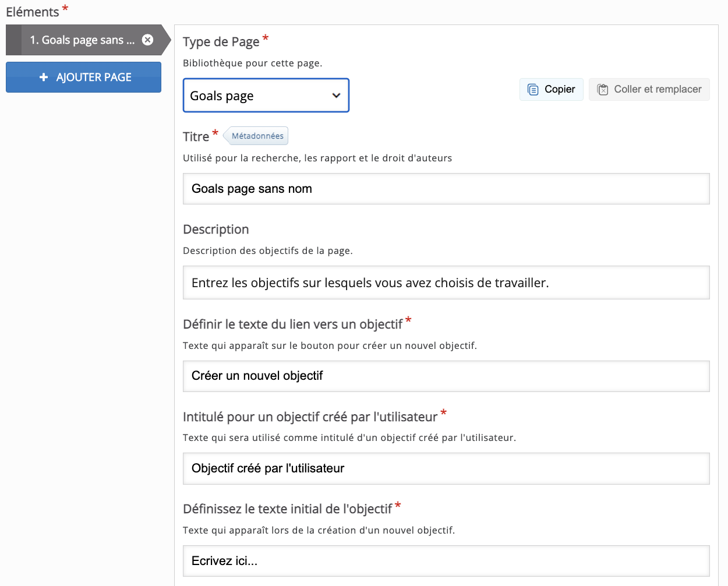Click the 'Objectif créé par l'utilisateur' input
728x586 pixels.
(x=446, y=468)
